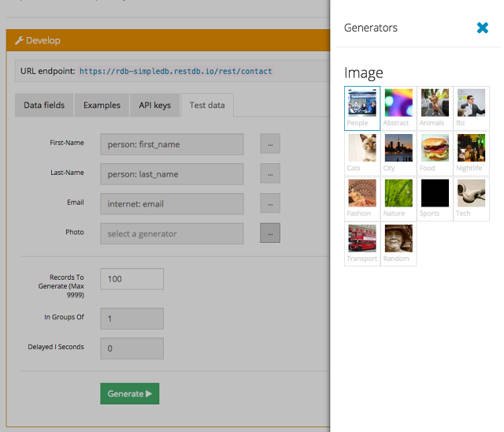This screenshot has width=504, height=432.
Task: Select the Nature image generator
Action: [398, 199]
